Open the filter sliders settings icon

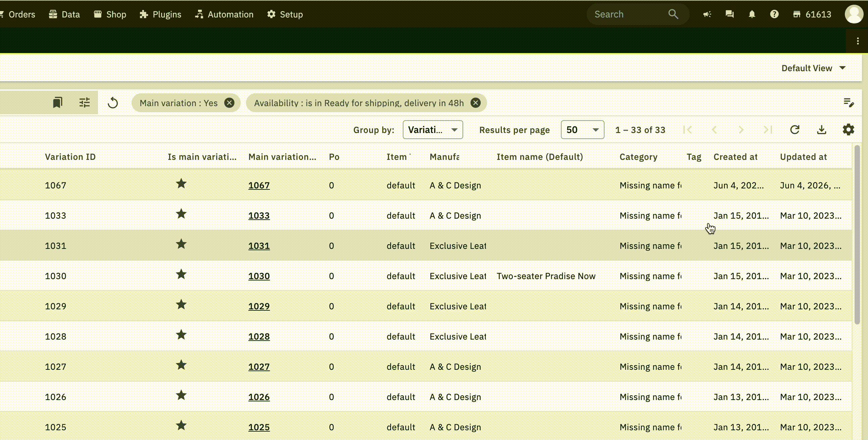point(85,102)
